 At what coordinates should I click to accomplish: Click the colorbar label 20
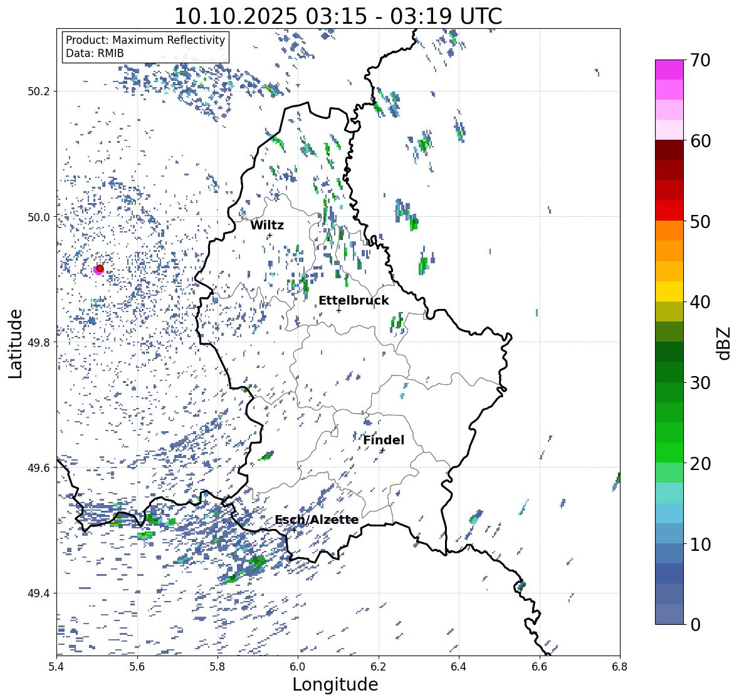click(700, 464)
